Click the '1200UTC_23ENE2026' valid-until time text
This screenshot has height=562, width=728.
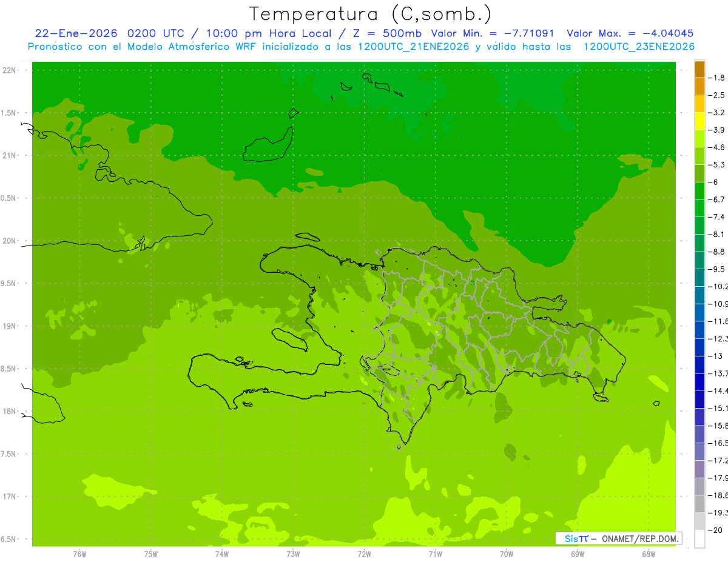(639, 47)
